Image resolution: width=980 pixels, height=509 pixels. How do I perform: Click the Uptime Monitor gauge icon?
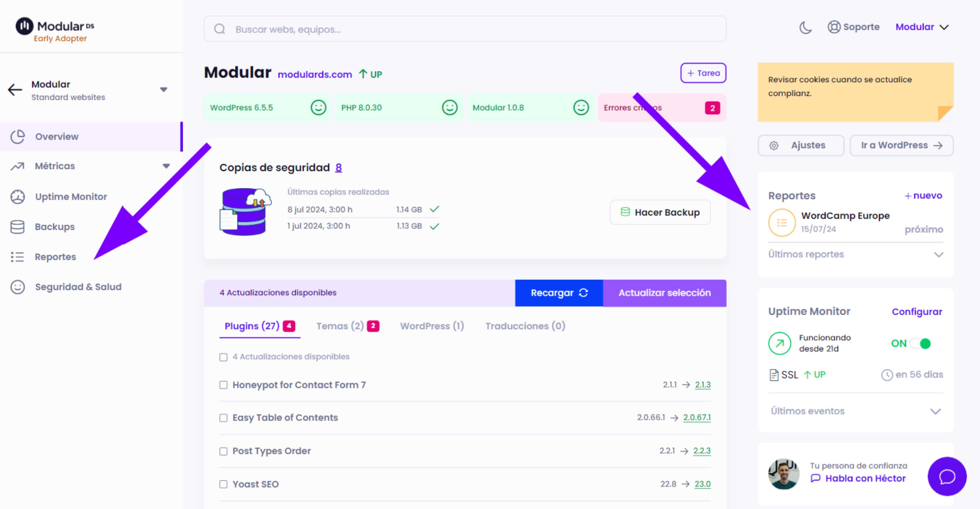point(18,197)
